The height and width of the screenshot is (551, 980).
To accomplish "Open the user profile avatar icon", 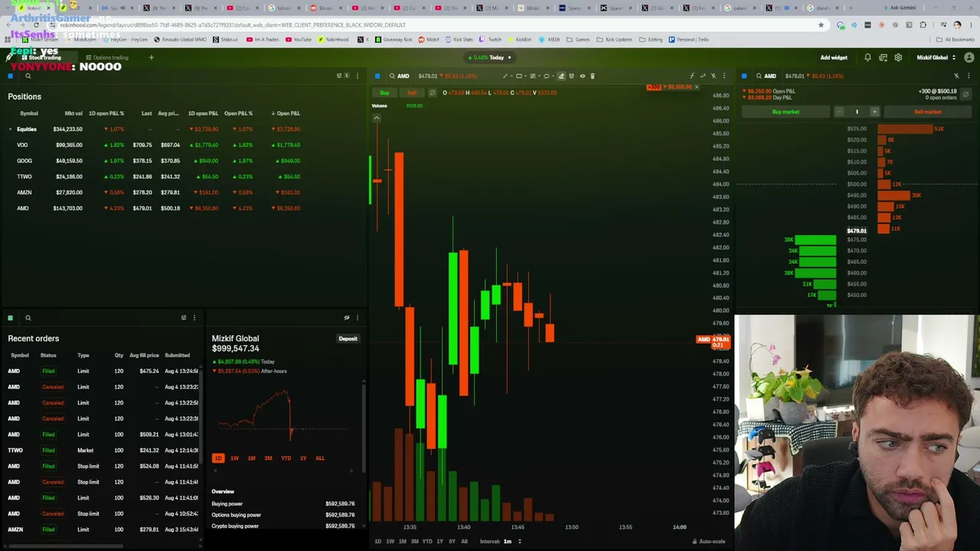I will click(969, 57).
